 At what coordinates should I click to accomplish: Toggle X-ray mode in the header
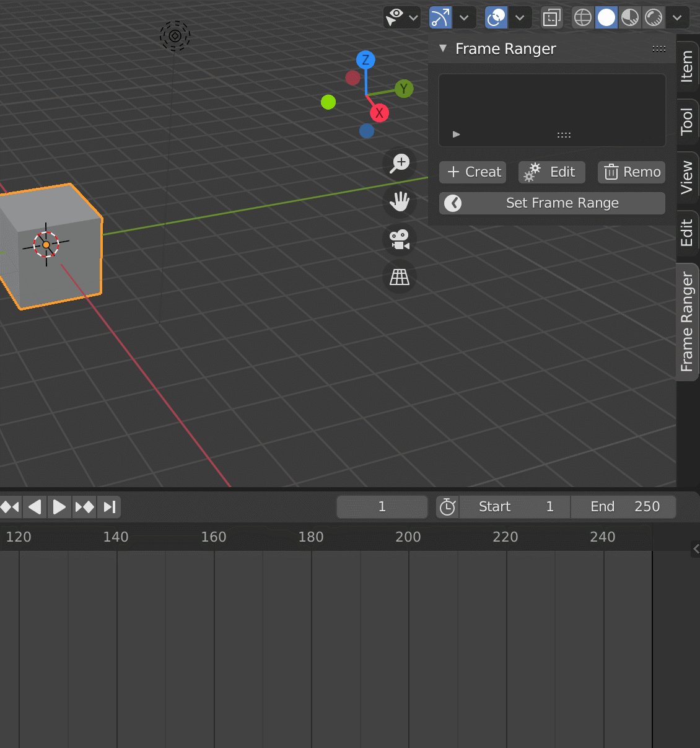pyautogui.click(x=551, y=17)
